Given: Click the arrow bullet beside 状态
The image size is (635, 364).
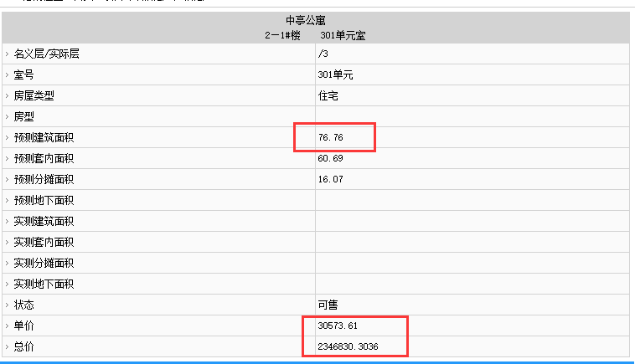Looking at the screenshot, I should click(x=7, y=305).
